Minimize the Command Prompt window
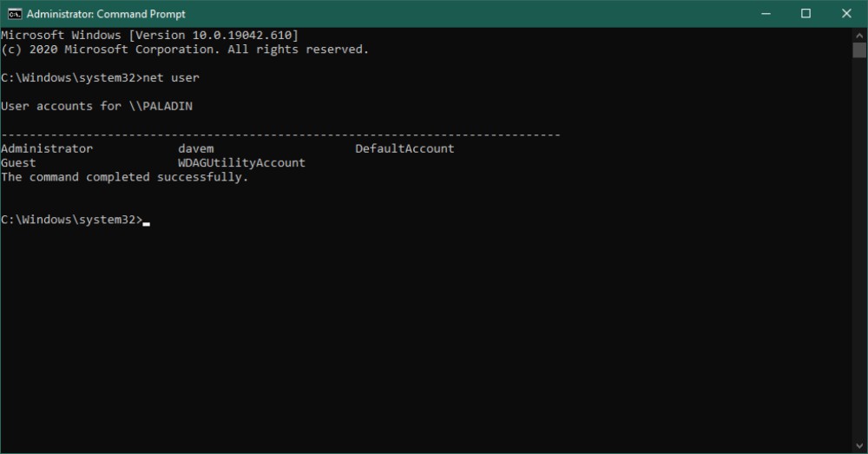The width and height of the screenshot is (868, 454). coord(766,14)
